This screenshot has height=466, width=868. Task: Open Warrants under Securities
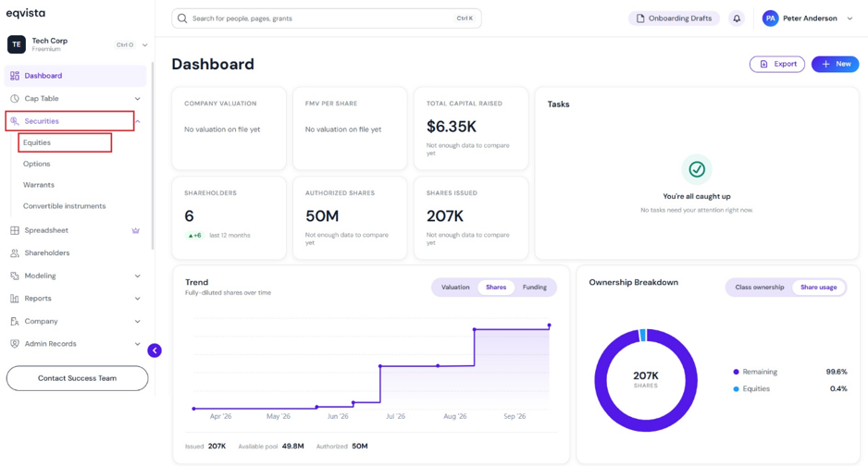(39, 185)
